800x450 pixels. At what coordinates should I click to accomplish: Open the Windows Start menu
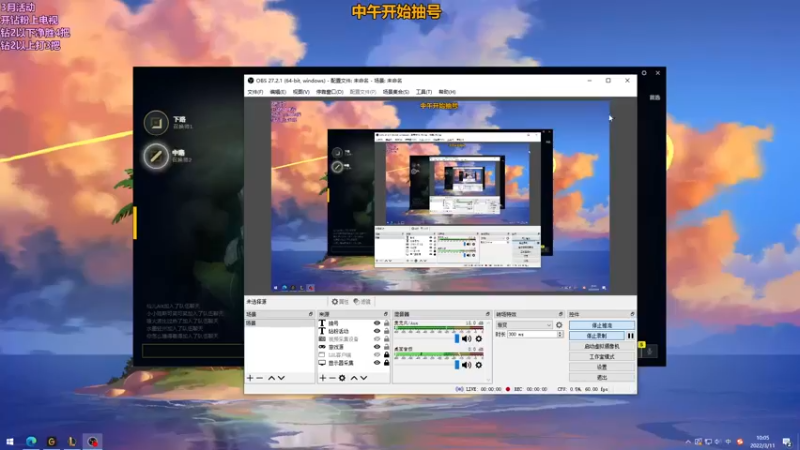point(10,442)
